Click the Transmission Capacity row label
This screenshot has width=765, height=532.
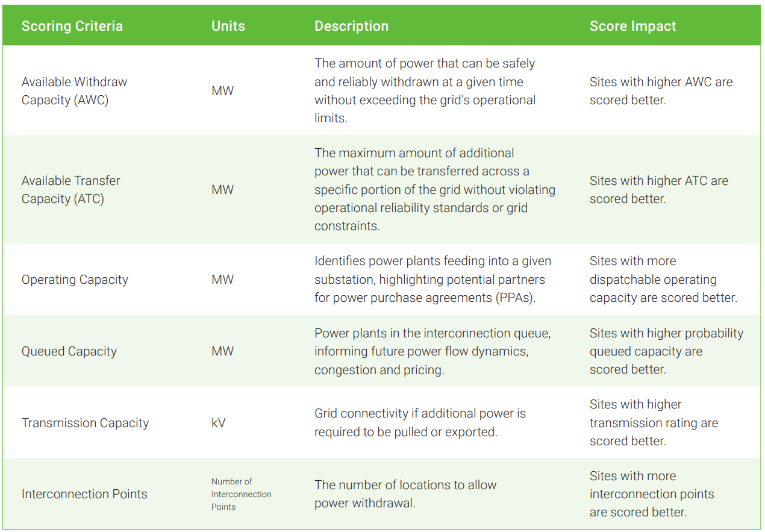click(85, 423)
